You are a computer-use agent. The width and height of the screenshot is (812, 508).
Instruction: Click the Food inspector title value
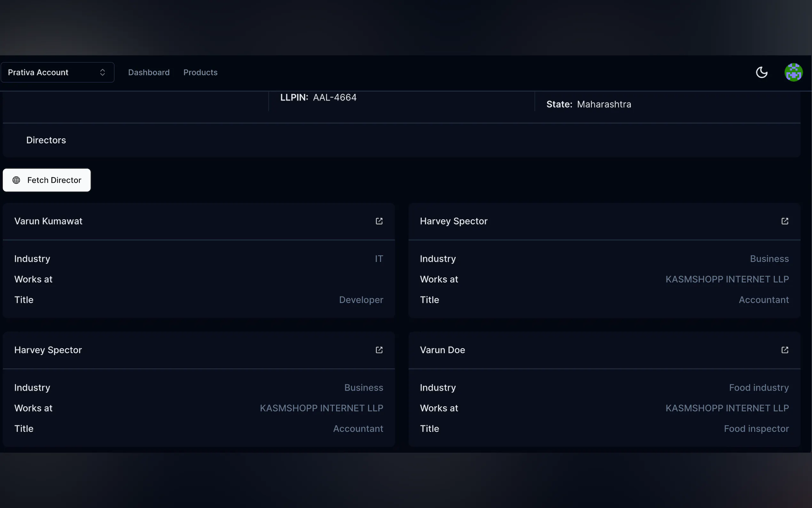pos(756,429)
